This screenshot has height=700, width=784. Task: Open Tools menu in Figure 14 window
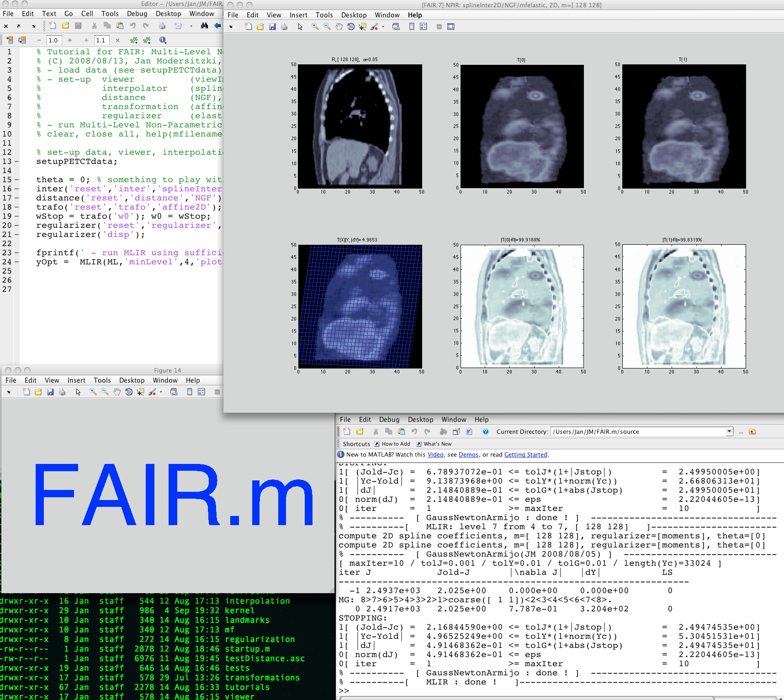(102, 380)
